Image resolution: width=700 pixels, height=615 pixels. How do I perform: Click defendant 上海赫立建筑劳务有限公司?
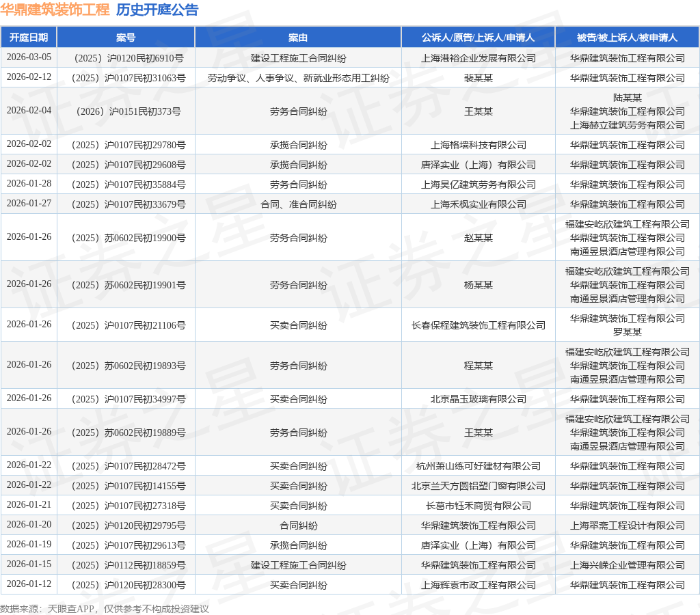pos(628,125)
